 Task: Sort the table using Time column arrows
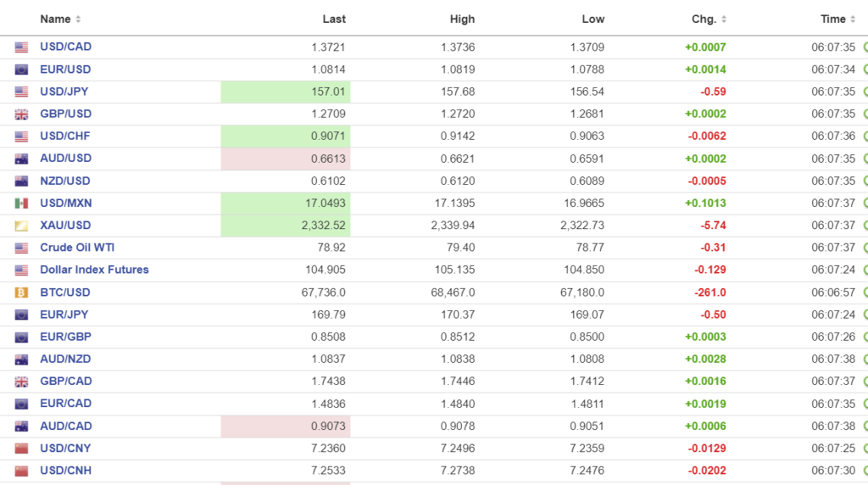click(853, 20)
